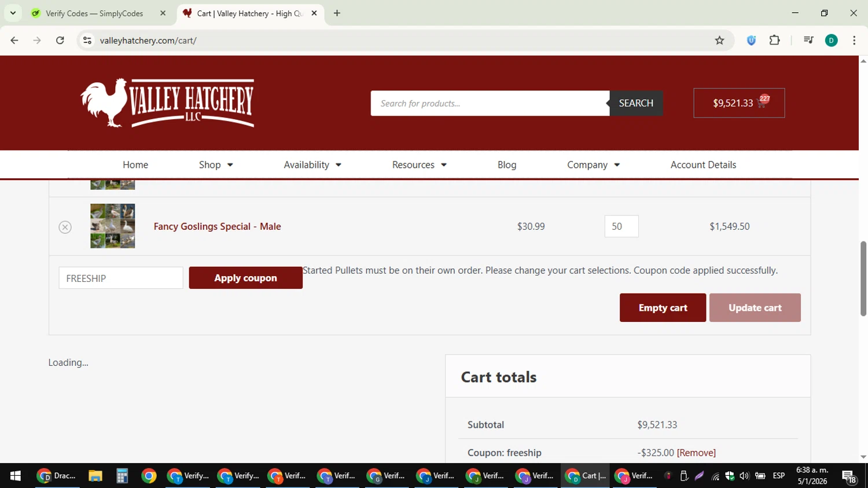868x488 pixels.
Task: Switch to the Cart Chrome taskbar window
Action: 585,476
